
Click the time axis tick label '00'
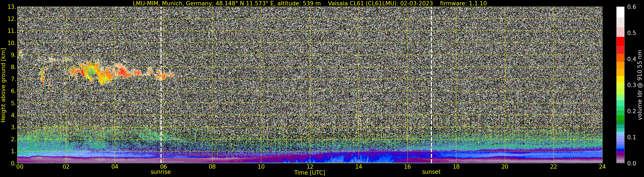click(20, 167)
